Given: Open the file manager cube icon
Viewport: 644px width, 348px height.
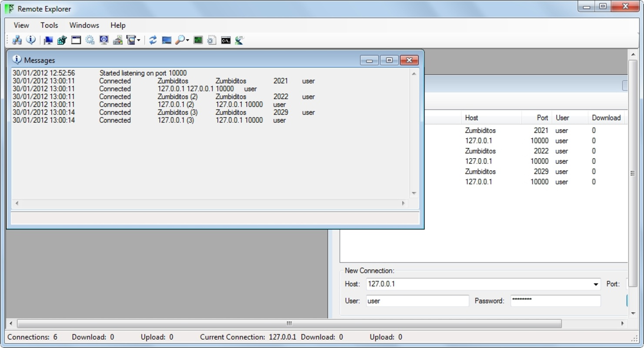Looking at the screenshot, I should click(61, 40).
